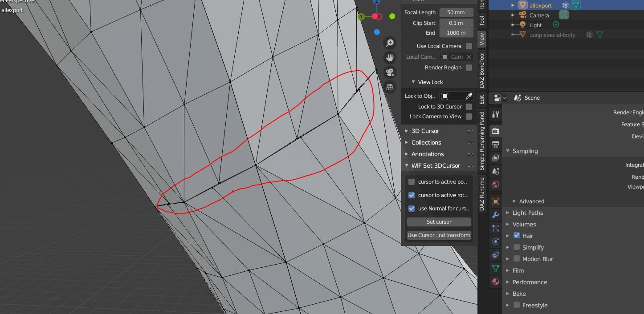Open the Scene properties tab icon

click(495, 171)
